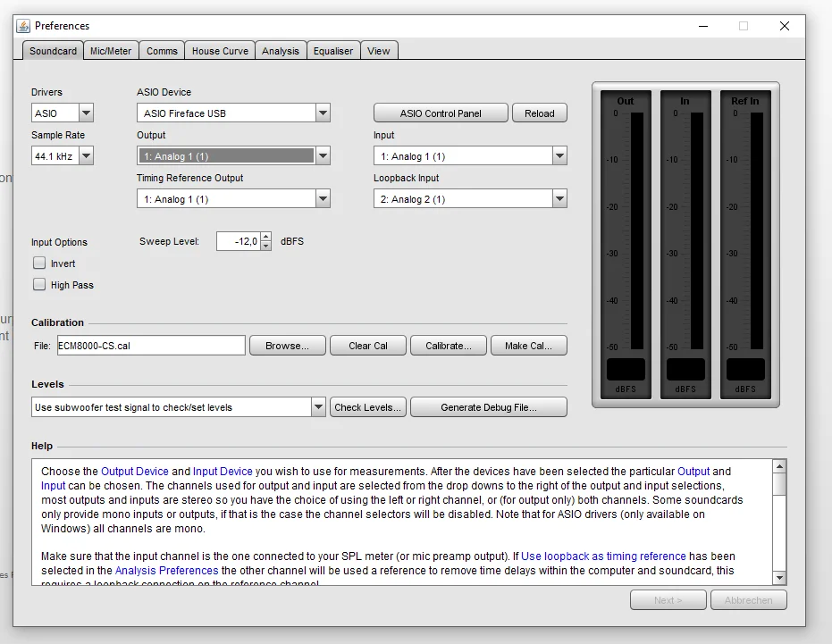Click the Input Device help link
This screenshot has width=832, height=644.
click(223, 471)
